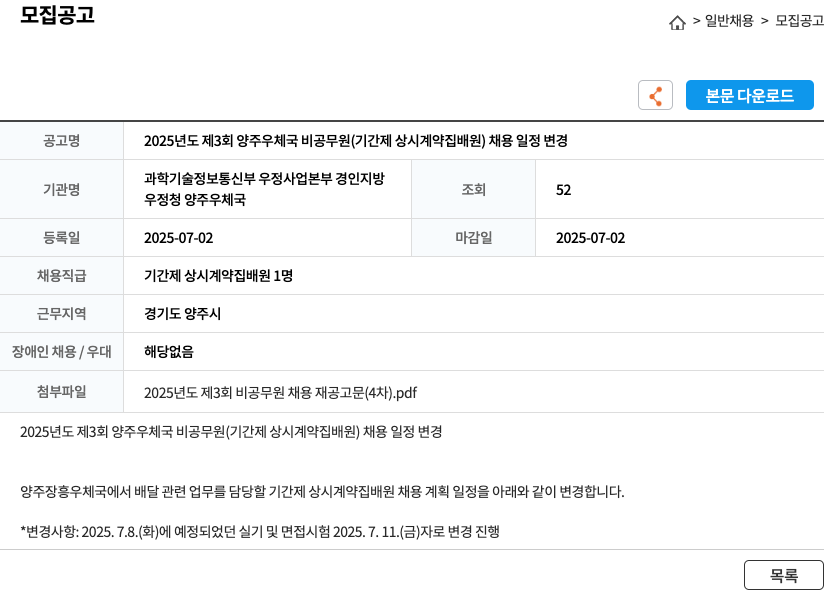Image resolution: width=824 pixels, height=590 pixels.
Task: Open the attached PDF 재공고문(4차).pdf
Action: pyautogui.click(x=280, y=392)
